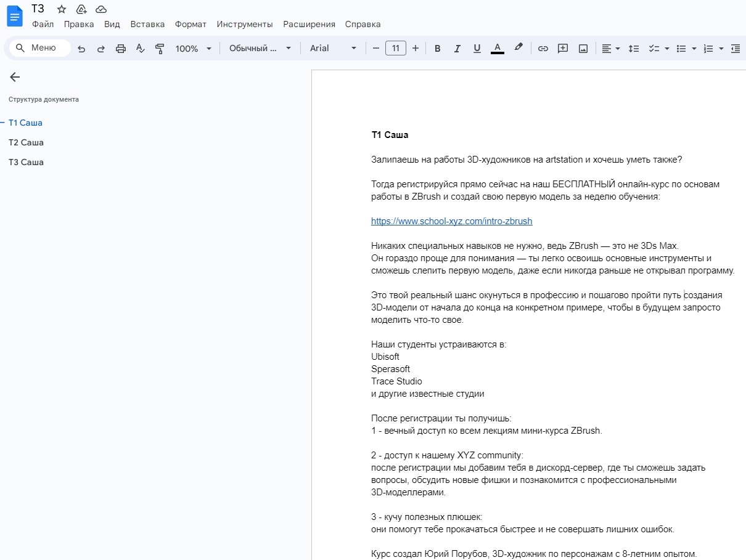Open the Файл menu
This screenshot has width=746, height=560.
click(x=43, y=24)
